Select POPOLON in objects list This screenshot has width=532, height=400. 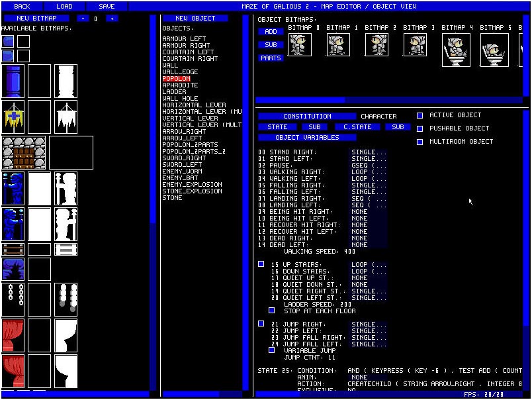pyautogui.click(x=176, y=78)
